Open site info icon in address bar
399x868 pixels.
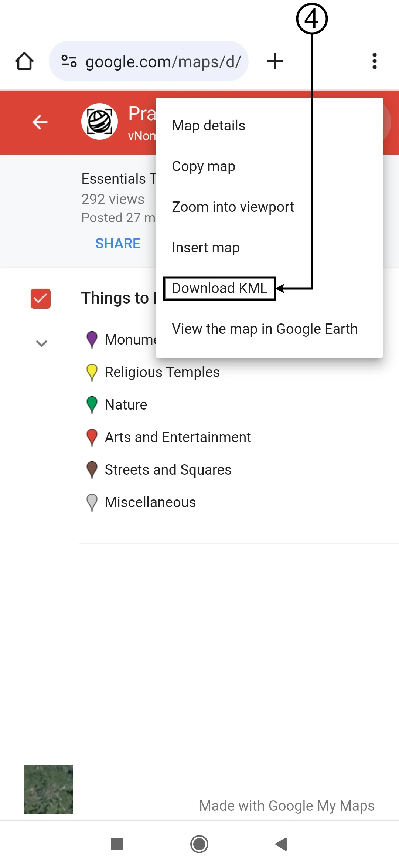tap(69, 61)
